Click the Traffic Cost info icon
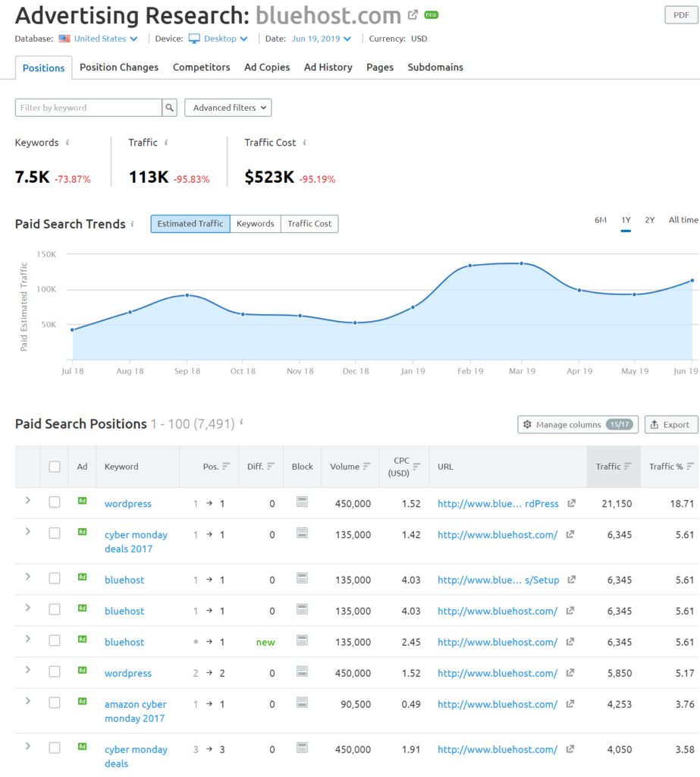This screenshot has height=777, width=700. pos(304,143)
